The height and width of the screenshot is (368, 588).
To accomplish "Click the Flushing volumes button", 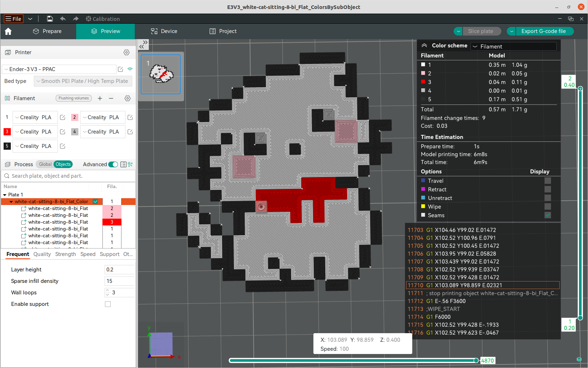I will pyautogui.click(x=74, y=98).
